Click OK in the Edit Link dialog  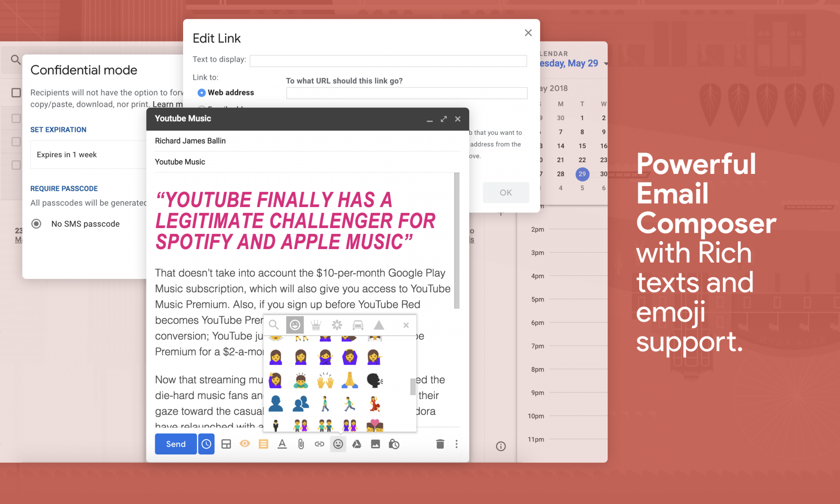tap(506, 192)
